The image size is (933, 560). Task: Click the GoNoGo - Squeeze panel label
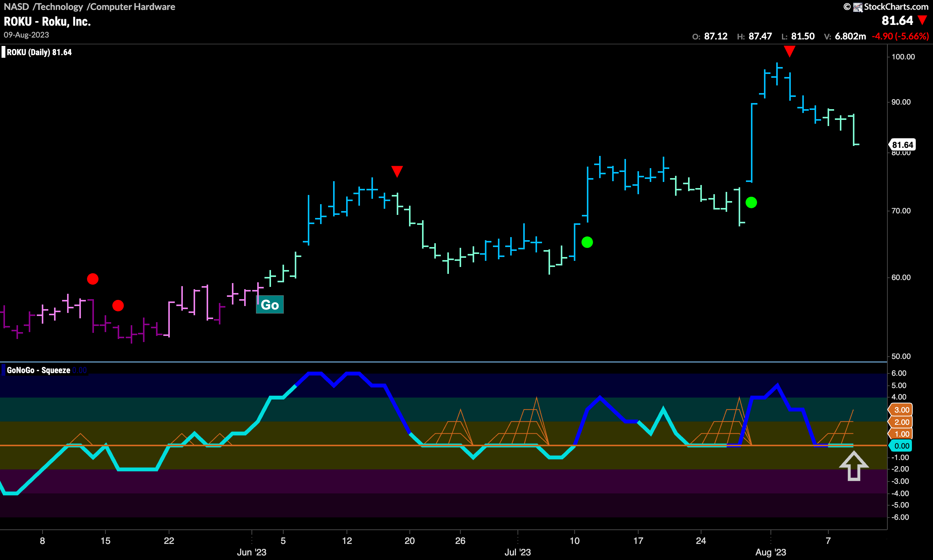click(38, 370)
